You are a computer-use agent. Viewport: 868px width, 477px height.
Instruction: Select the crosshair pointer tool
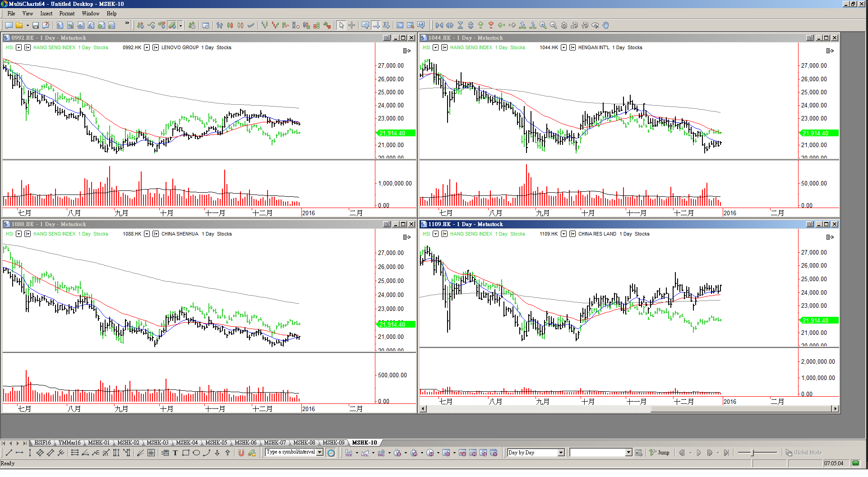point(352,25)
